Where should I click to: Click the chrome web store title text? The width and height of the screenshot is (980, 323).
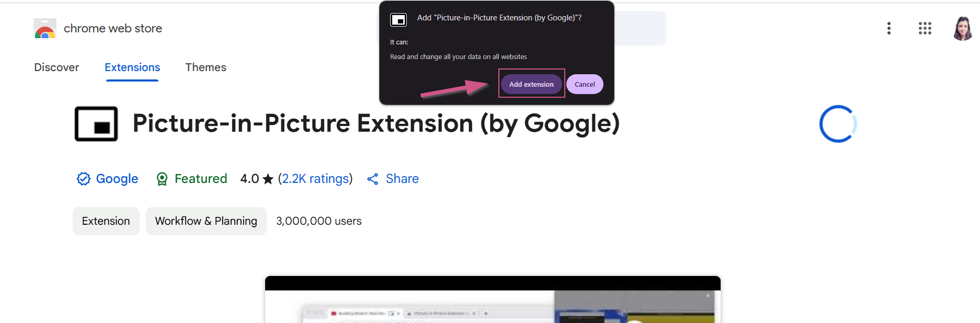pyautogui.click(x=113, y=28)
